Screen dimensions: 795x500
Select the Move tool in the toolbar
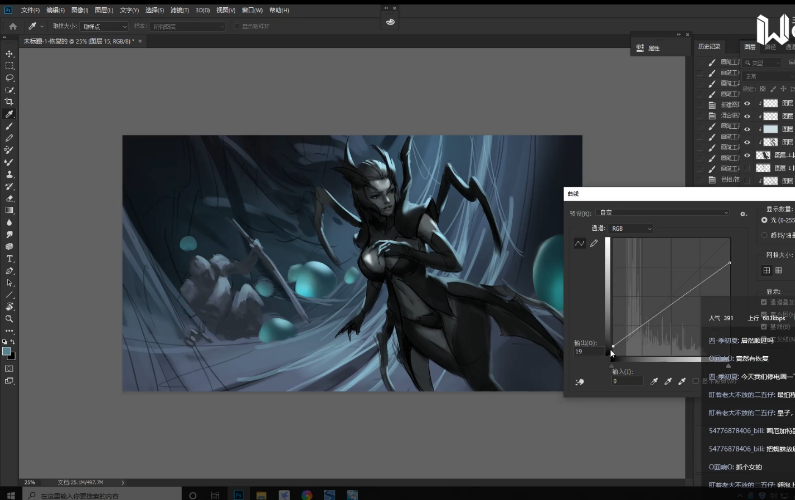coord(9,53)
